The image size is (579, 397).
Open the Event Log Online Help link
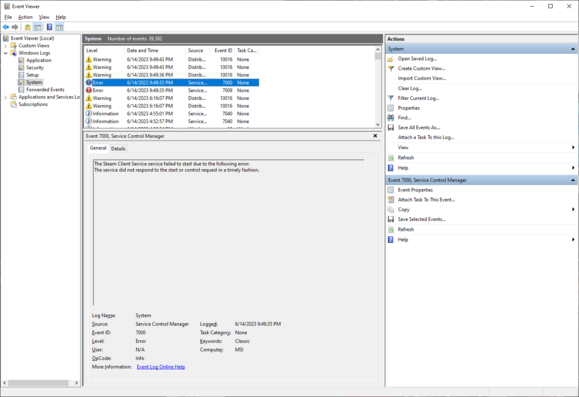coord(161,367)
